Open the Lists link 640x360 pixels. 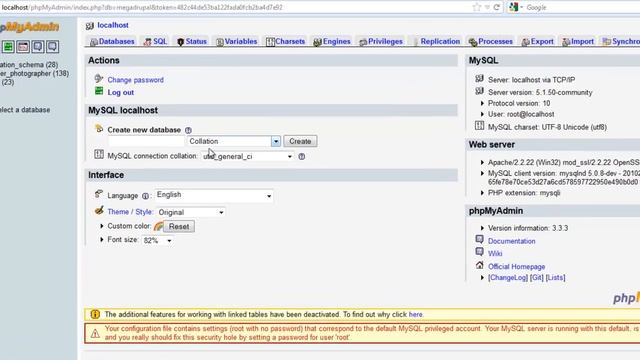[556, 278]
